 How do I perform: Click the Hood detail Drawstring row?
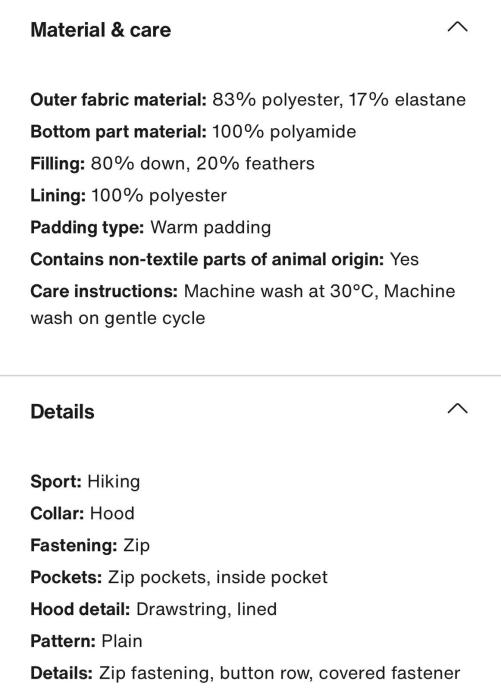click(154, 609)
